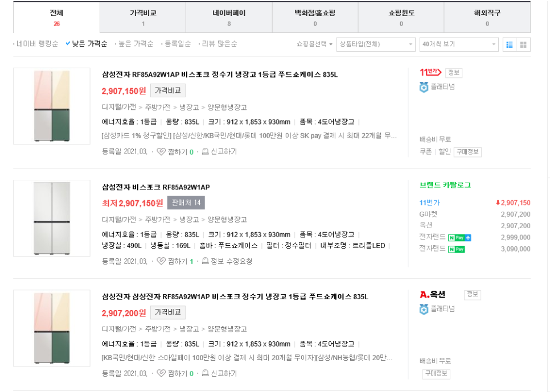The image size is (550, 392).
Task: Click white refrigerator thumbnail of catalog item
Action: click(52, 218)
